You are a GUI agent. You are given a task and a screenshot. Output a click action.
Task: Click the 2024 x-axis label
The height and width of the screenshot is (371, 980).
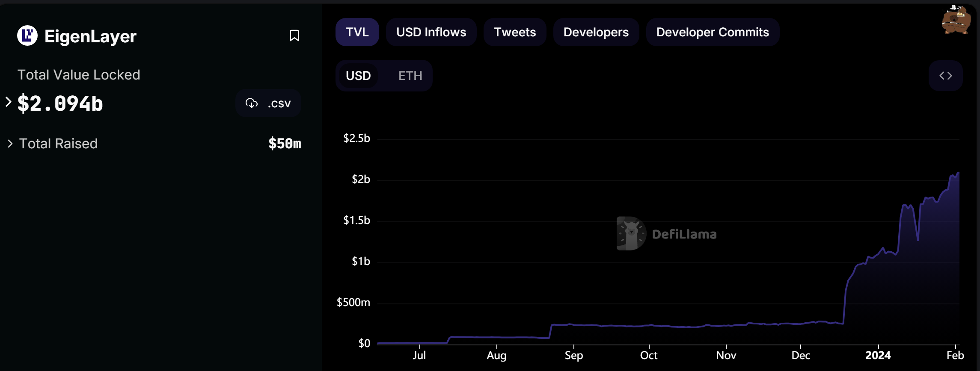tap(878, 355)
